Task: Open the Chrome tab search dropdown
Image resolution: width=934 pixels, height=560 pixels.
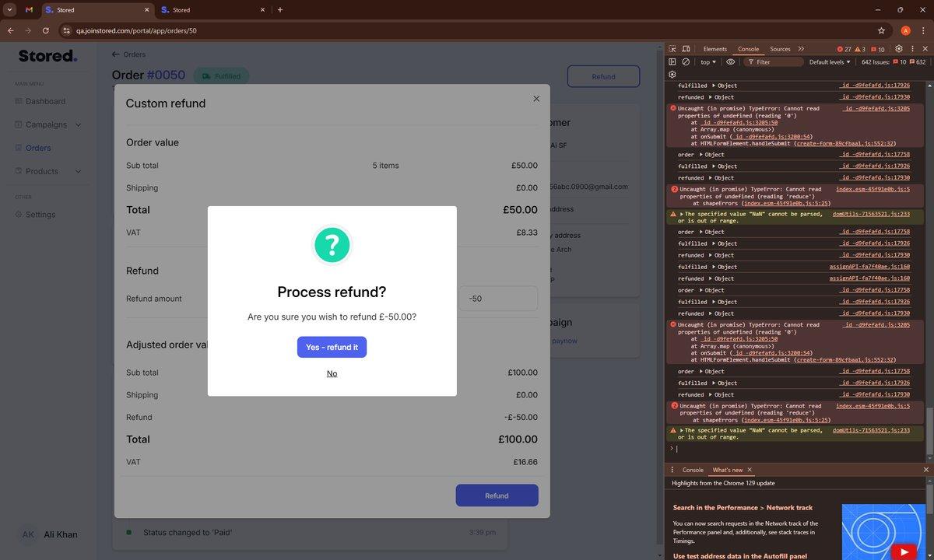Action: [9, 10]
